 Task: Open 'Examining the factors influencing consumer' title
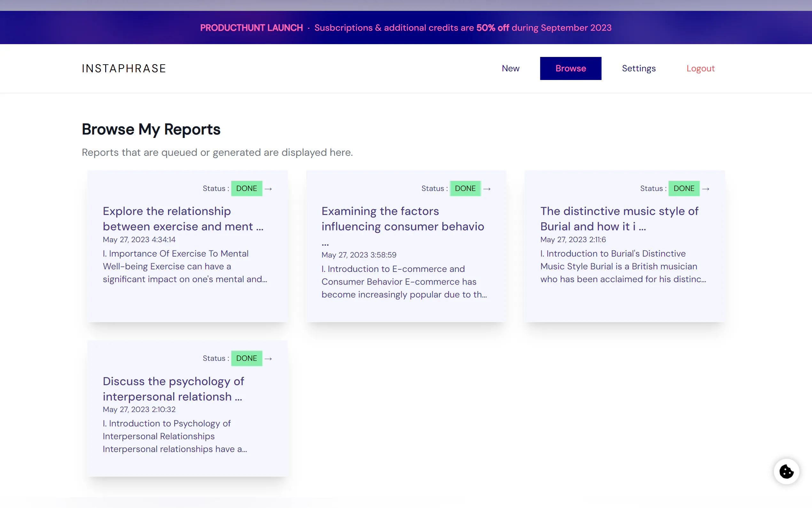(402, 219)
